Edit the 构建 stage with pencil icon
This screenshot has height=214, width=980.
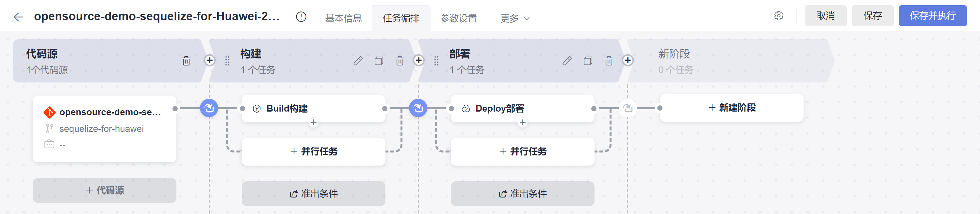pos(358,61)
